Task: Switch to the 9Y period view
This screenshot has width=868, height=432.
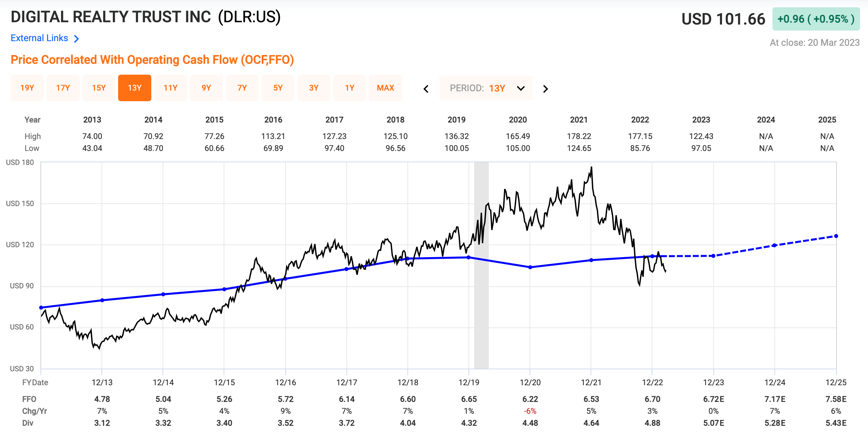Action: click(206, 88)
